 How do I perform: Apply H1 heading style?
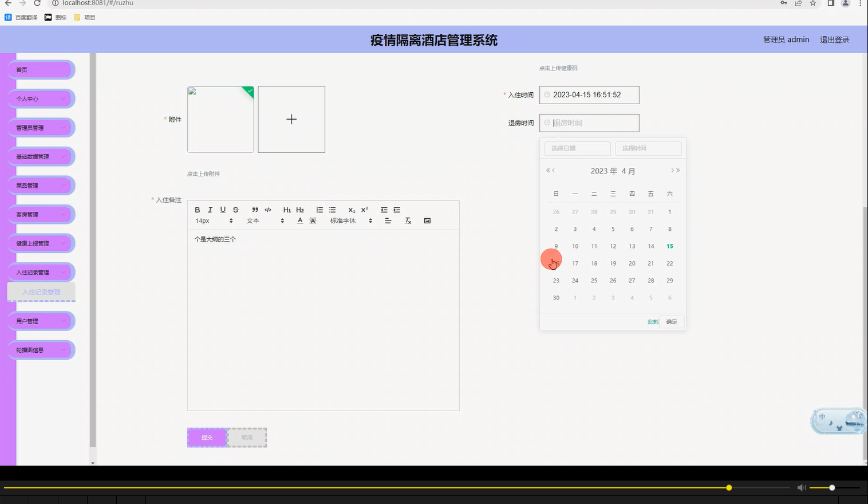[287, 209]
